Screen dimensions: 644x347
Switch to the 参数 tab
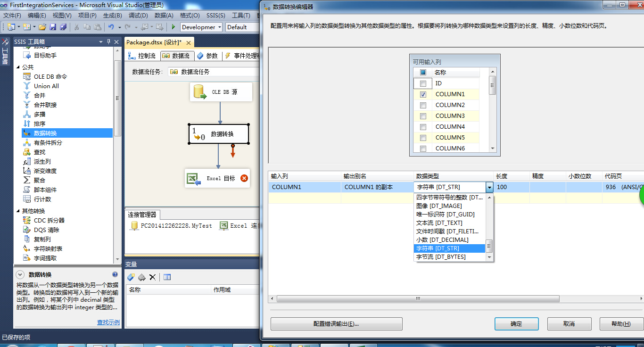pyautogui.click(x=207, y=56)
